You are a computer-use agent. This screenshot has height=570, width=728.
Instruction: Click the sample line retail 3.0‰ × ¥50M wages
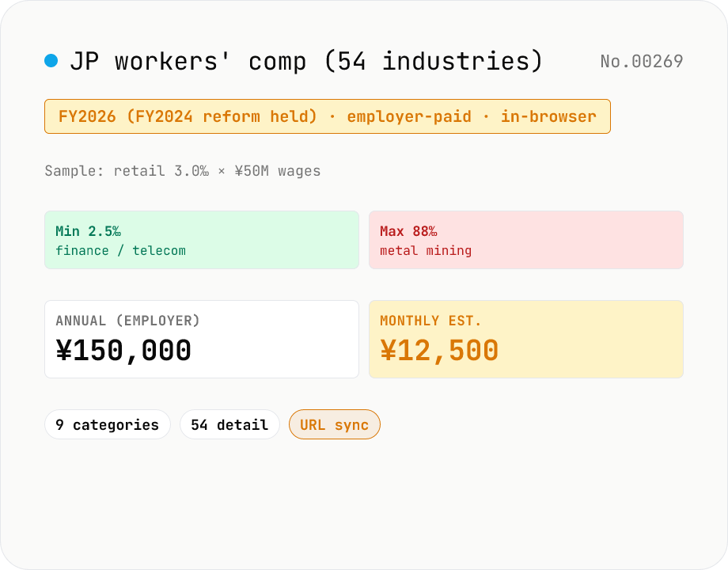tap(183, 170)
